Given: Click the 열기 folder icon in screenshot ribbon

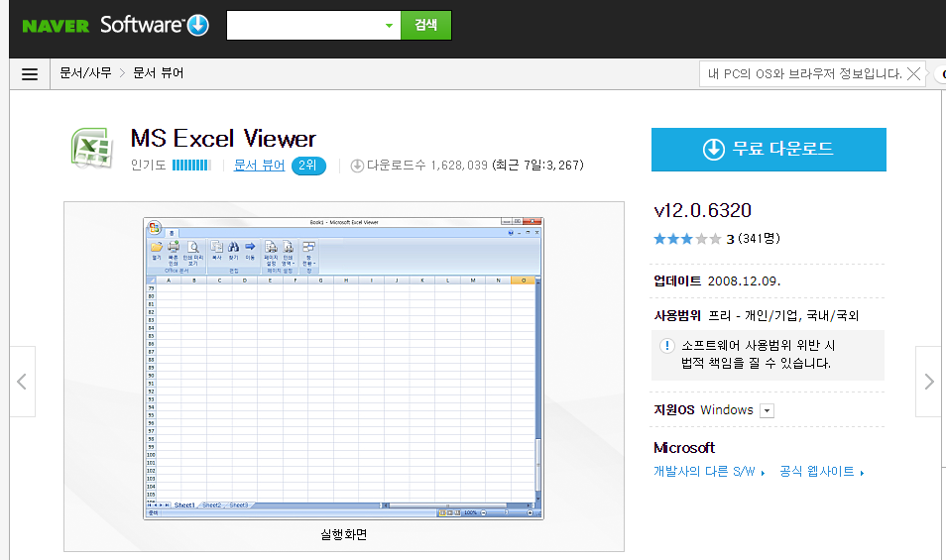Looking at the screenshot, I should 157,247.
